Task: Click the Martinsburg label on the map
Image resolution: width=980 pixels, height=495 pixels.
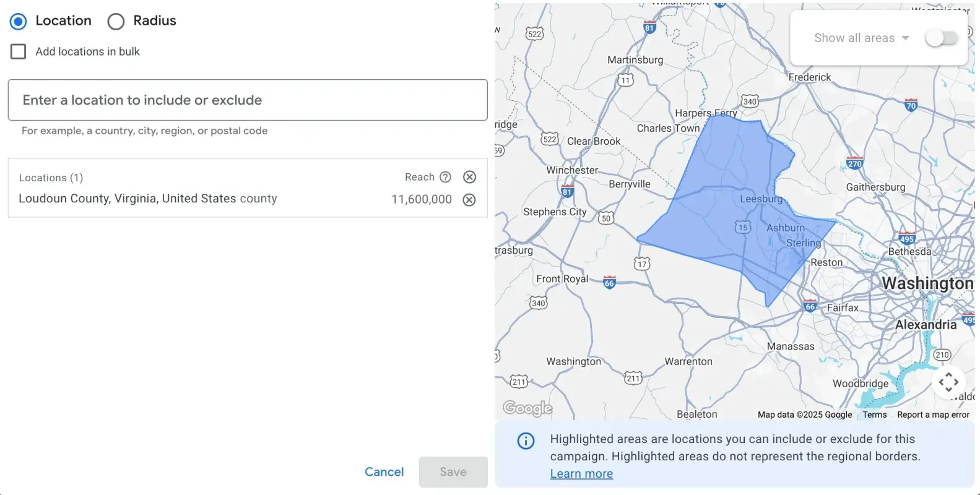Action: [635, 59]
